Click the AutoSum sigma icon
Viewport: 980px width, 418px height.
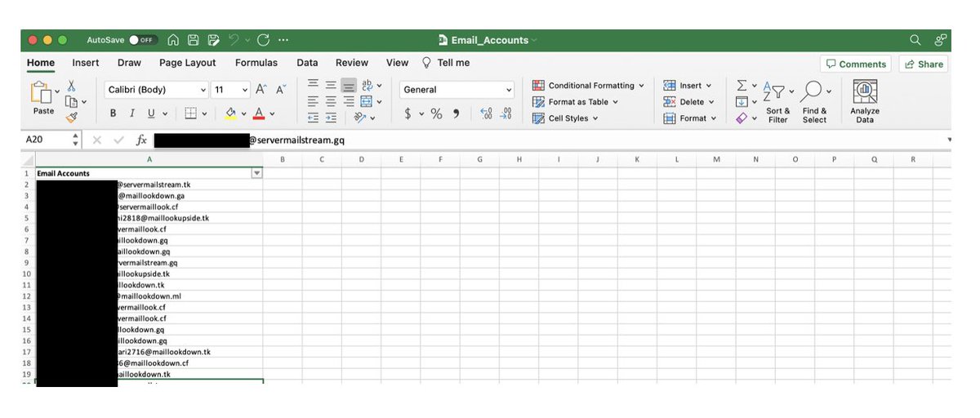coord(742,86)
